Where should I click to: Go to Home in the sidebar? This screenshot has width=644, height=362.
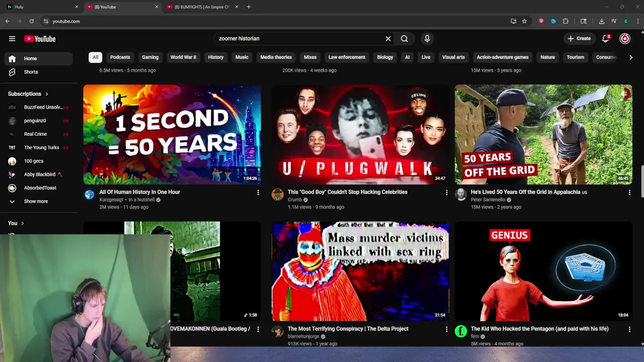[38, 58]
